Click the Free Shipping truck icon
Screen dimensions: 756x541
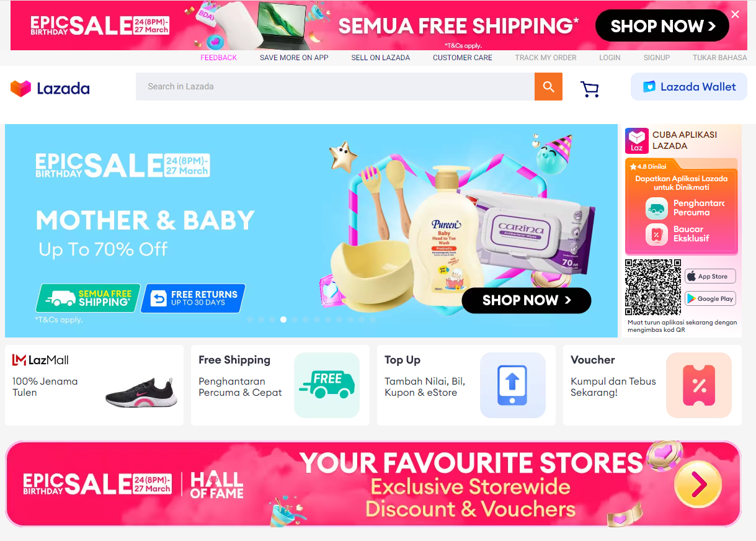coord(327,385)
